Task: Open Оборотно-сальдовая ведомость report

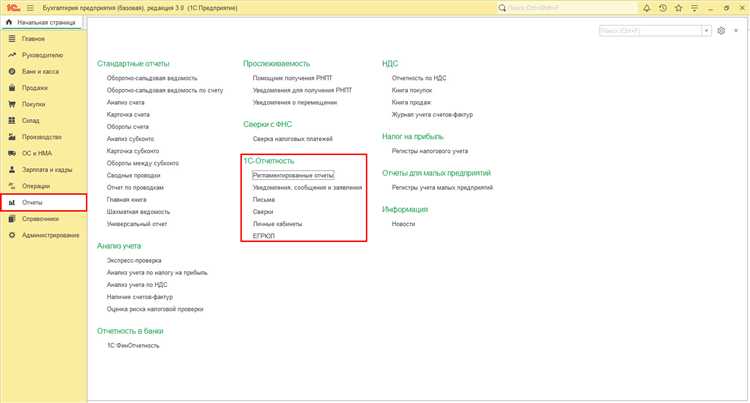Action: coord(152,77)
